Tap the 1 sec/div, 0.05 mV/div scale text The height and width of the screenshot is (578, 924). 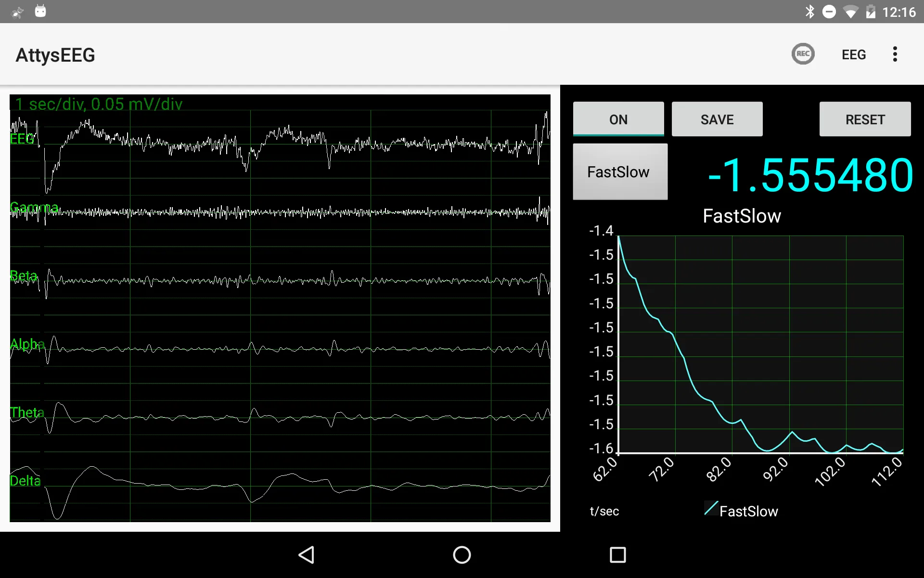pos(99,104)
